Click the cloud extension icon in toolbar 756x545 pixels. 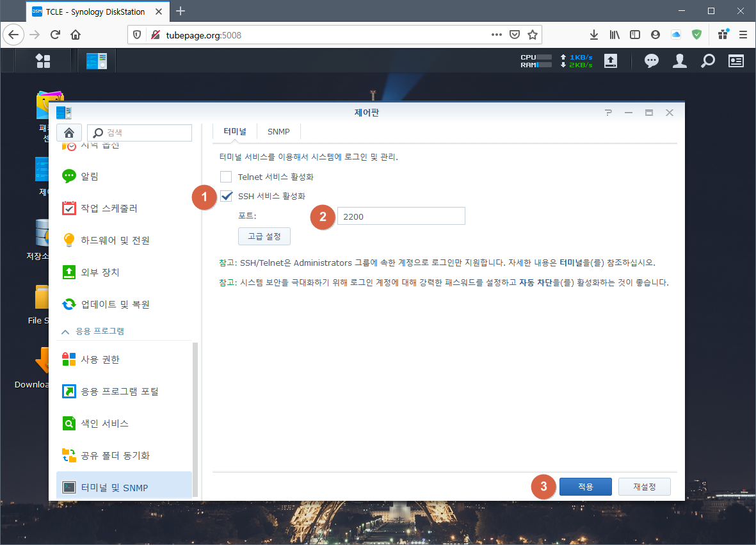click(676, 35)
